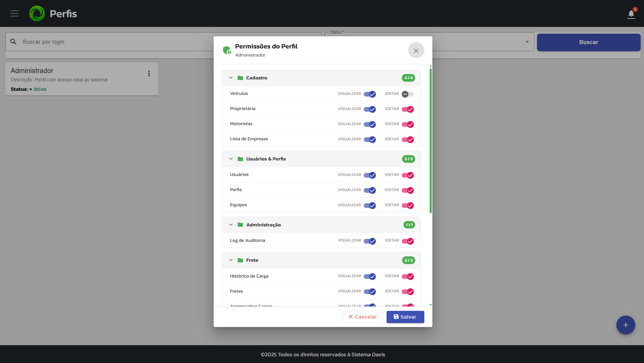The width and height of the screenshot is (644, 363).
Task: Click the floating add profile plus button
Action: click(625, 325)
